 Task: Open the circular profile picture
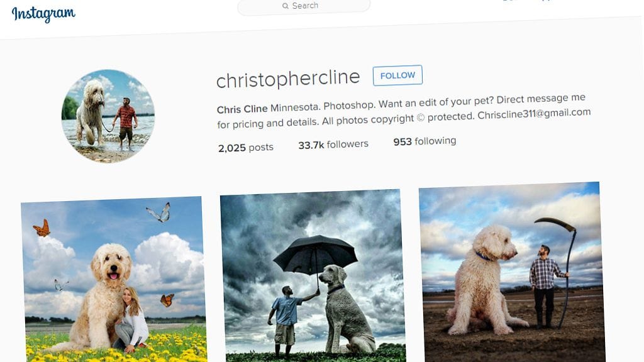click(x=108, y=116)
